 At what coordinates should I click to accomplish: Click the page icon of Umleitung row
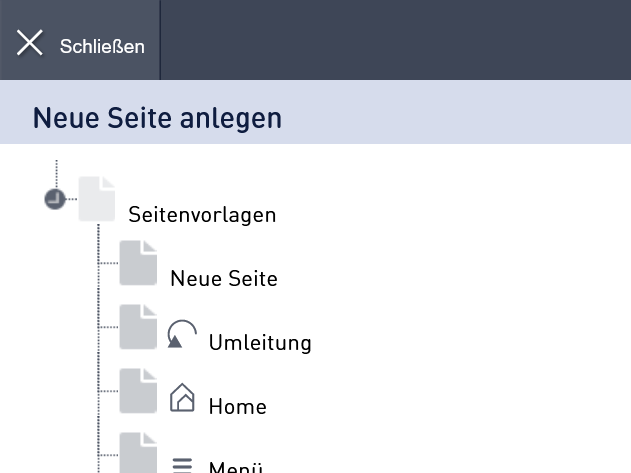(x=138, y=327)
